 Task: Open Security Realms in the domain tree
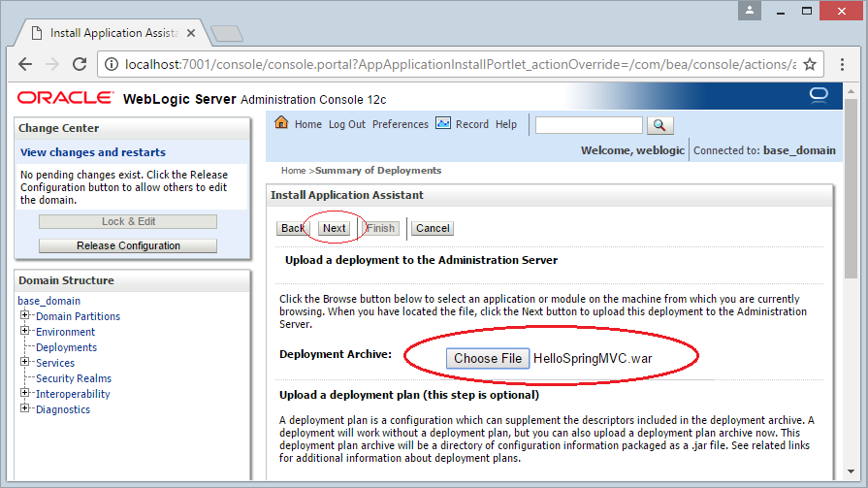click(74, 378)
